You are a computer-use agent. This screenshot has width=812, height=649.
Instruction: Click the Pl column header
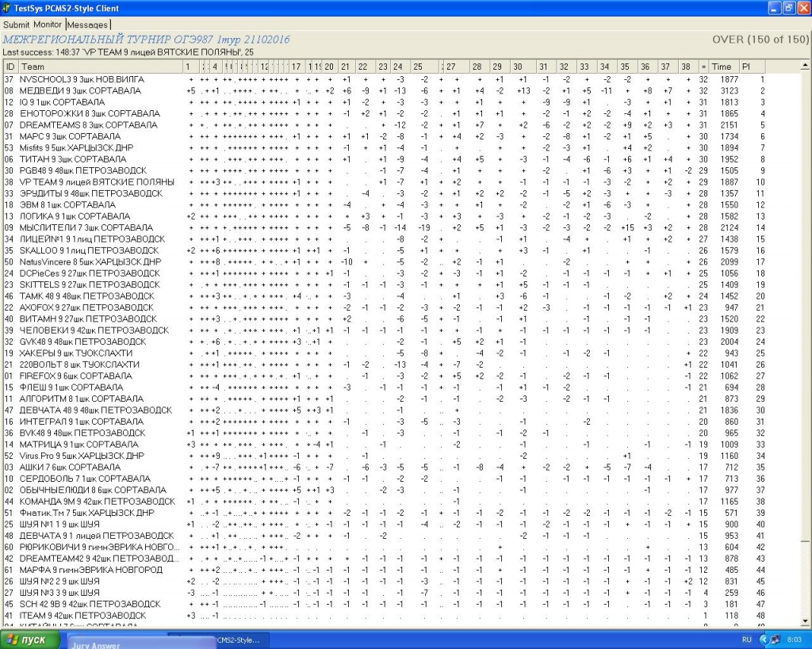click(752, 67)
